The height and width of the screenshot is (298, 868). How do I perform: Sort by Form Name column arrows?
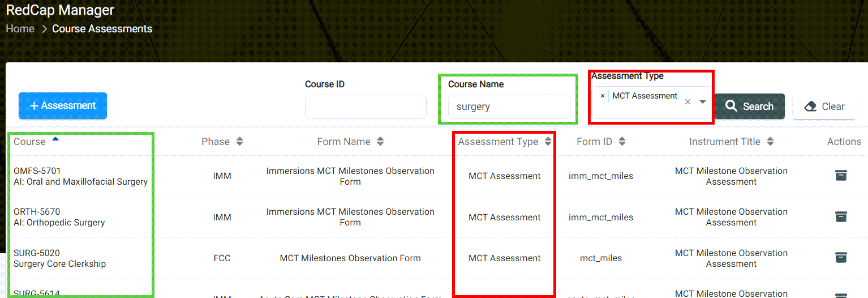(x=380, y=142)
